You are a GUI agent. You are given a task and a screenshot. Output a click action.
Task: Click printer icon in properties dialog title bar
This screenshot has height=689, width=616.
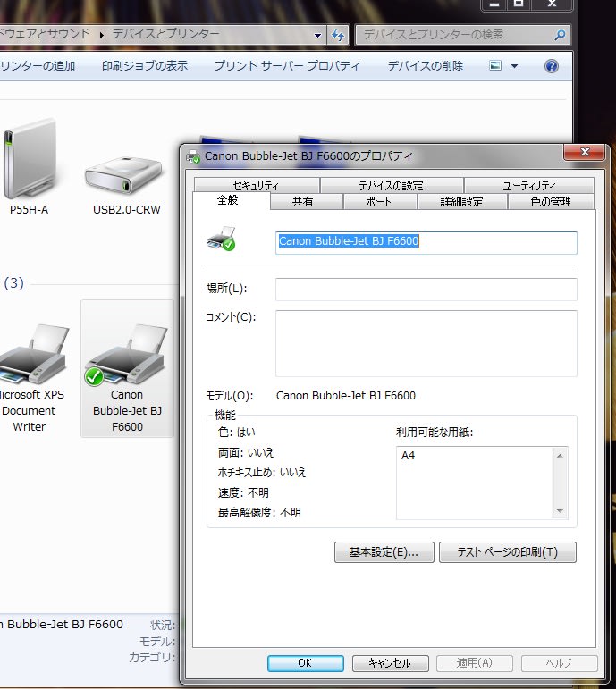[x=193, y=156]
